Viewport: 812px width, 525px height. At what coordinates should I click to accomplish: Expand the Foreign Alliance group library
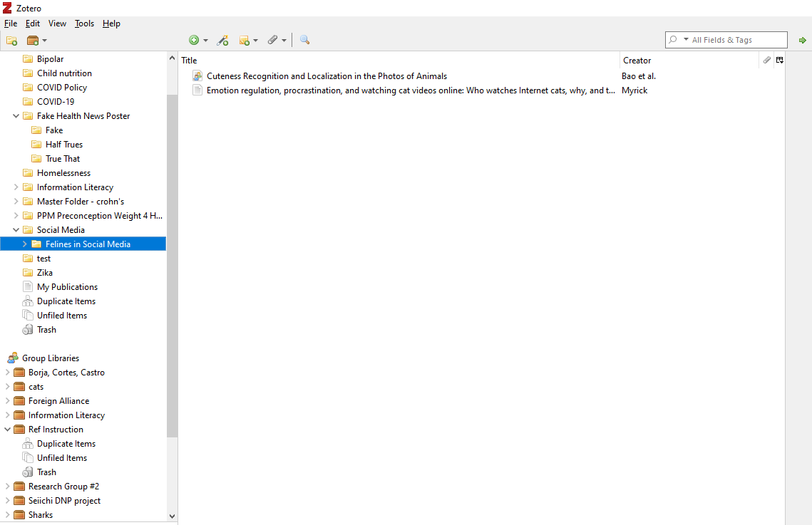[x=7, y=401]
